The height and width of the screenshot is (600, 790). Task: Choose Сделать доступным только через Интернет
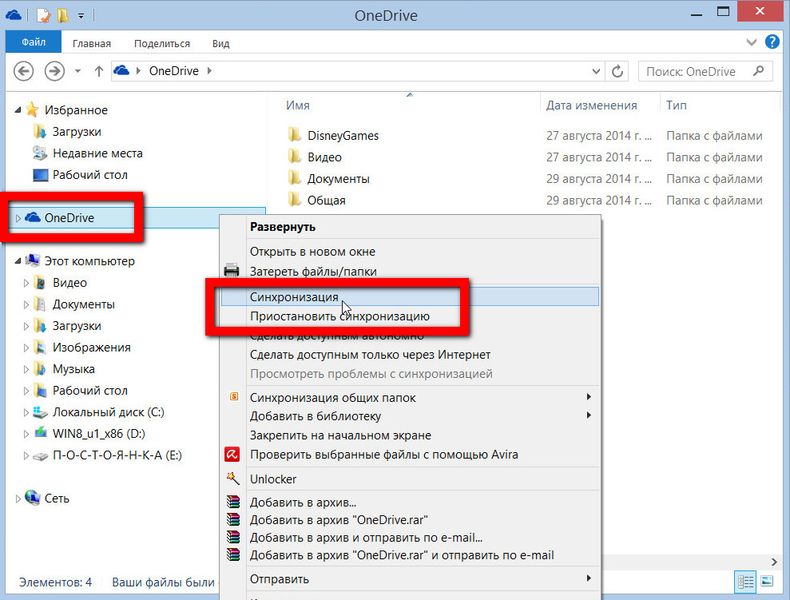410,355
